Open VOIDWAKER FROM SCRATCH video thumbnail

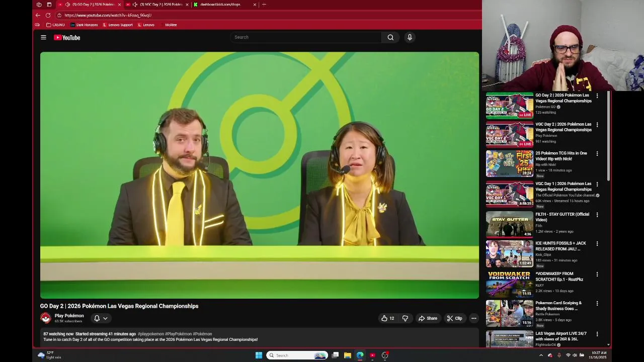(x=509, y=284)
